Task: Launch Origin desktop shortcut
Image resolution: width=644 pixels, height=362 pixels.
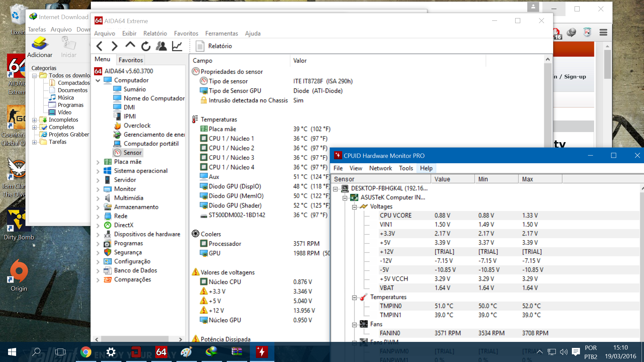Action: 19,276
